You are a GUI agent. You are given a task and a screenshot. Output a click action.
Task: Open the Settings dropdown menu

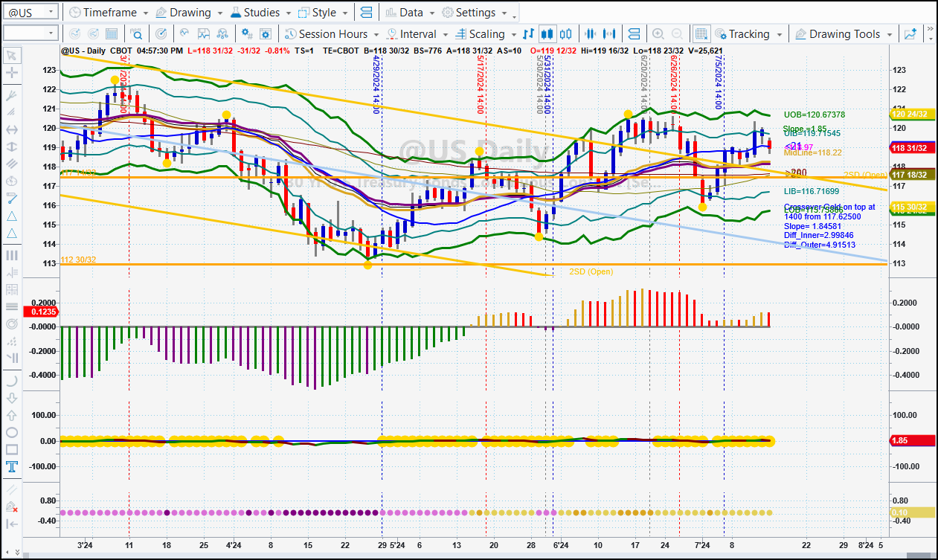click(475, 13)
